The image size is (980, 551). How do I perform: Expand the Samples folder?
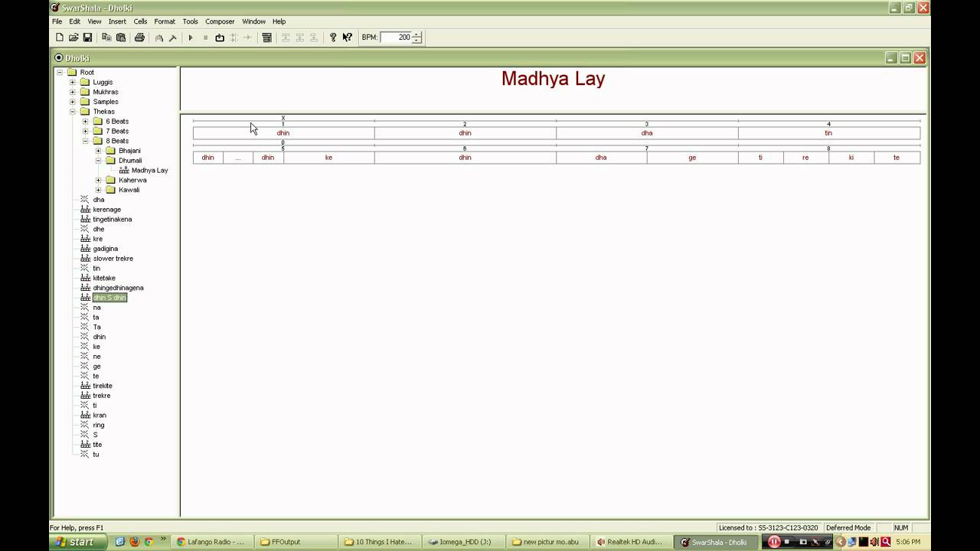[x=73, y=102]
